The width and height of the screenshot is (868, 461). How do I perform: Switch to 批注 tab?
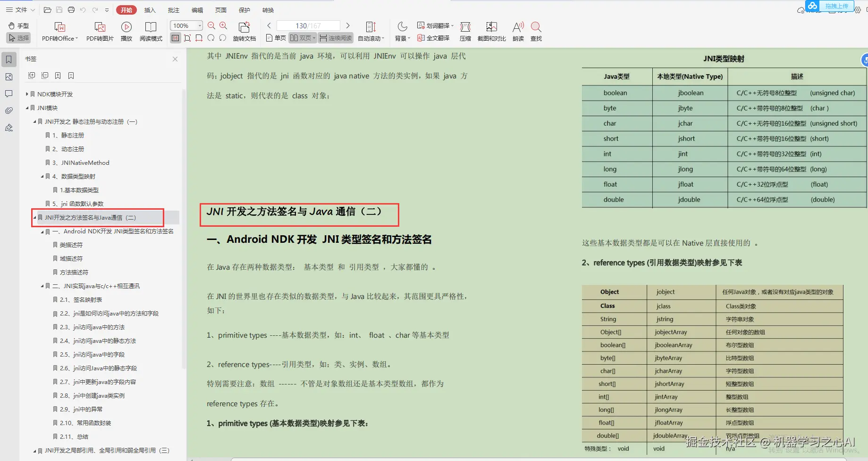pos(173,10)
